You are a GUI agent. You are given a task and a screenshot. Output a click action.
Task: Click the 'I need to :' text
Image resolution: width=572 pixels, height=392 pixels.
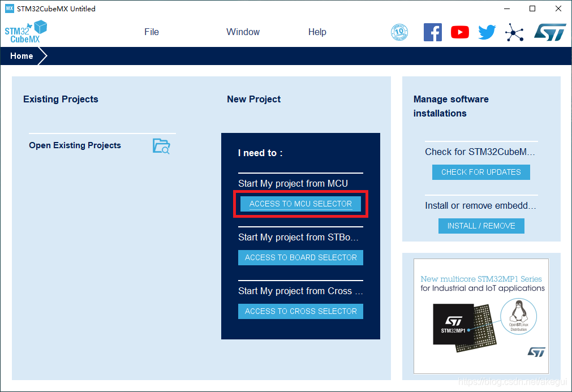[x=260, y=153]
